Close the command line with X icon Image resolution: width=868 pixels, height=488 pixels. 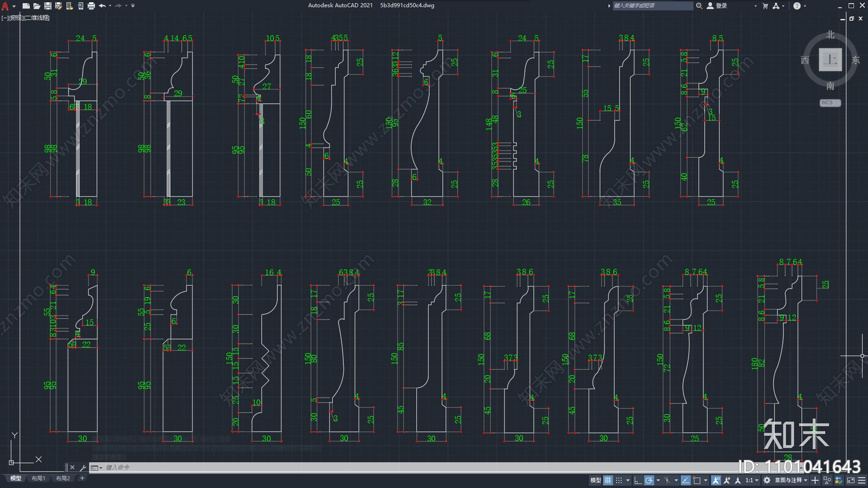click(72, 467)
